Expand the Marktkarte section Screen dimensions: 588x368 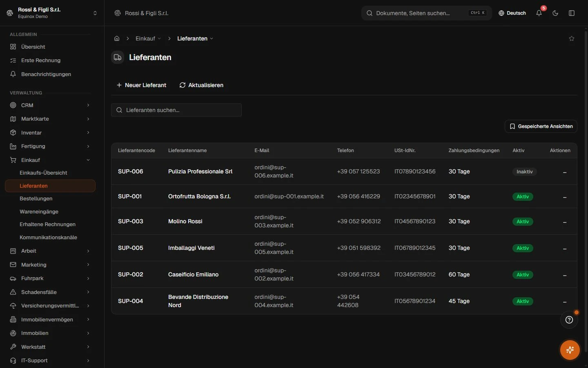tap(50, 119)
